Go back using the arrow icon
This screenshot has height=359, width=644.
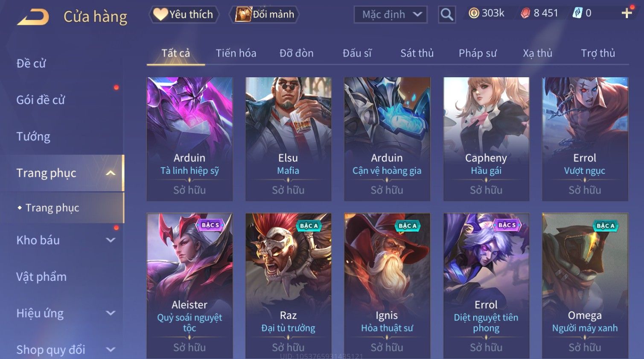pyautogui.click(x=33, y=17)
